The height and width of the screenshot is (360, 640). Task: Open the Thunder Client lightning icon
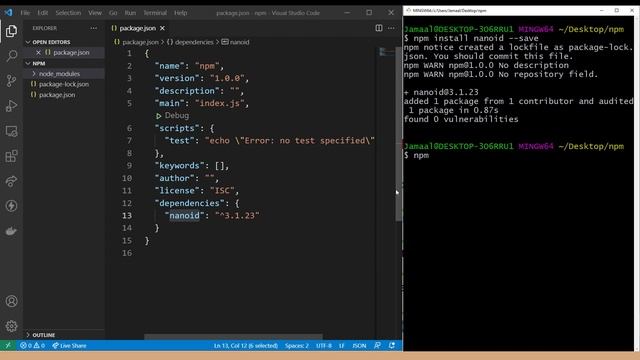(11, 206)
